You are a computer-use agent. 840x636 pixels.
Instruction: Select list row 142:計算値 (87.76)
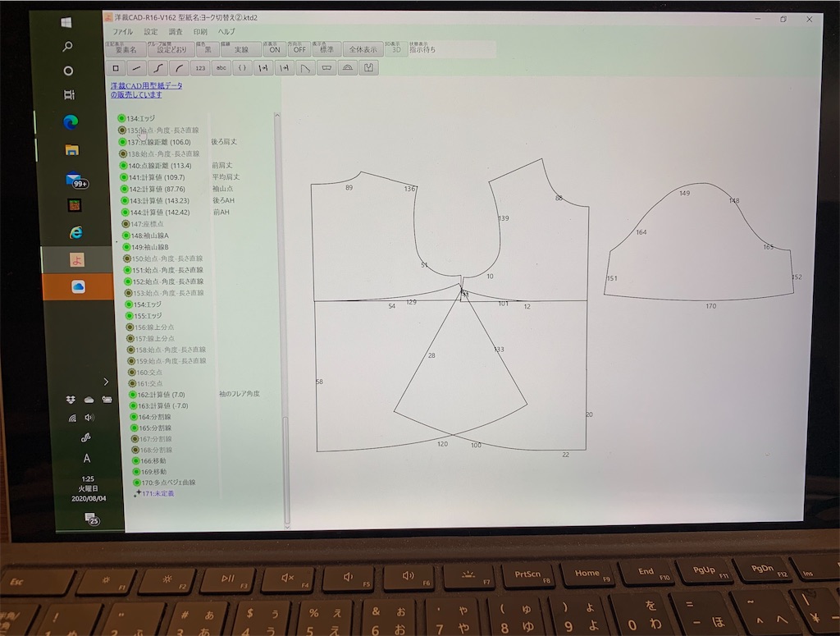153,189
